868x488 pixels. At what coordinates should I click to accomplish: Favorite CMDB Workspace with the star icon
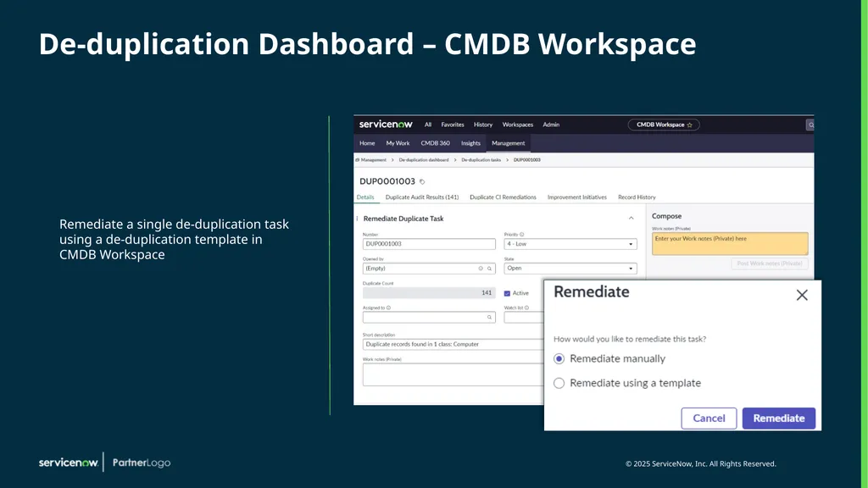690,125
